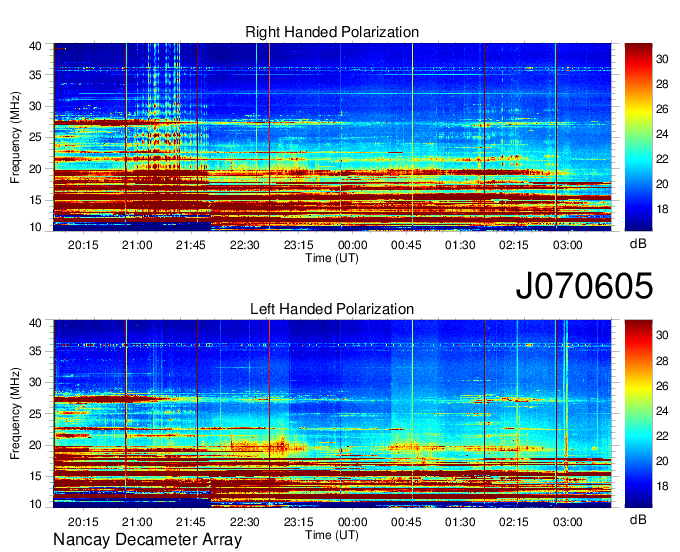Click the 10 MHz frequency tick of Right Handed plot

click(x=36, y=227)
